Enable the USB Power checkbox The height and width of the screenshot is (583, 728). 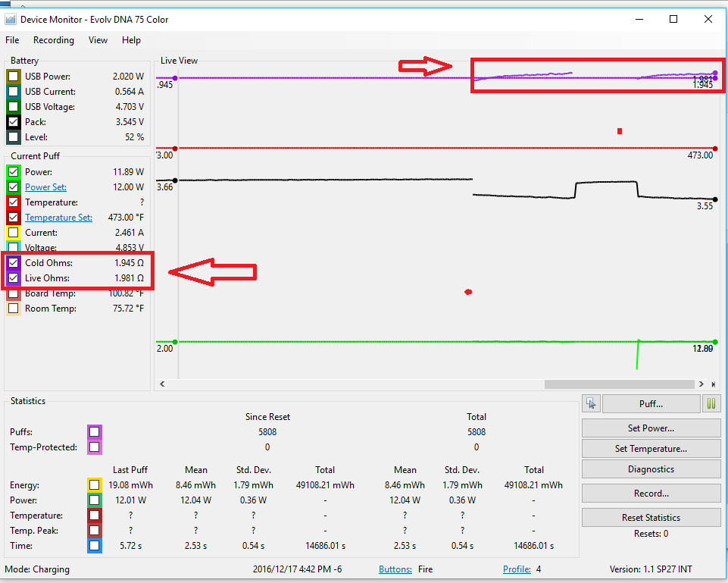13,77
